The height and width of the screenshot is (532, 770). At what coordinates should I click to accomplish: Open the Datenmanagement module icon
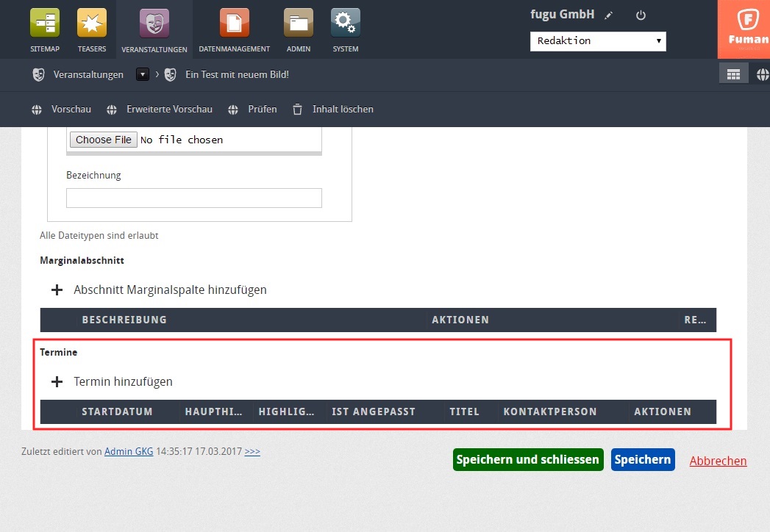[x=234, y=23]
